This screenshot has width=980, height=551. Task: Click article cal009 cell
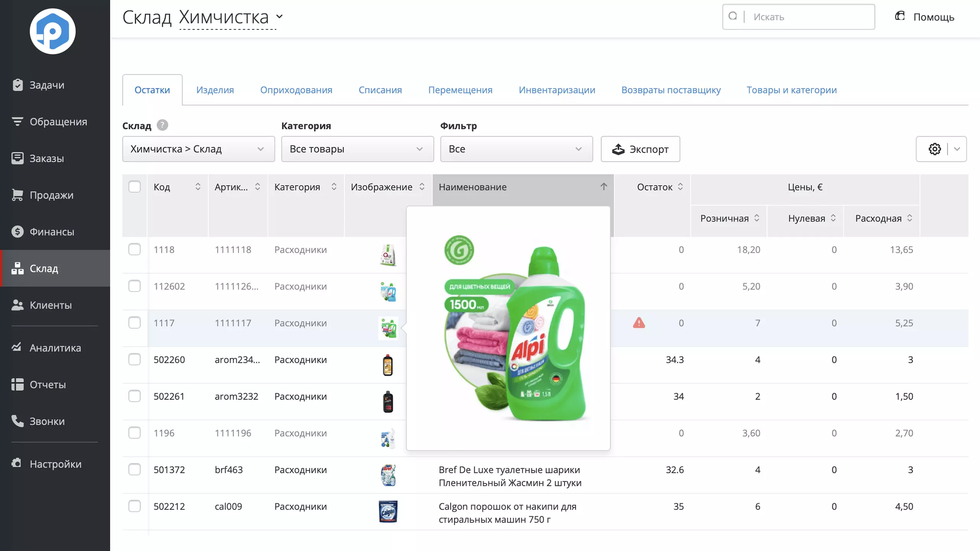[x=229, y=507]
